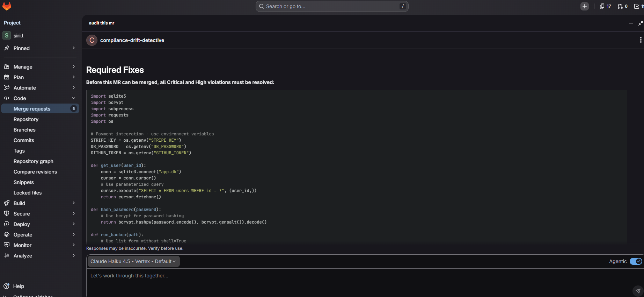Collapse the Code menu chevron
This screenshot has width=644, height=297.
(x=74, y=98)
